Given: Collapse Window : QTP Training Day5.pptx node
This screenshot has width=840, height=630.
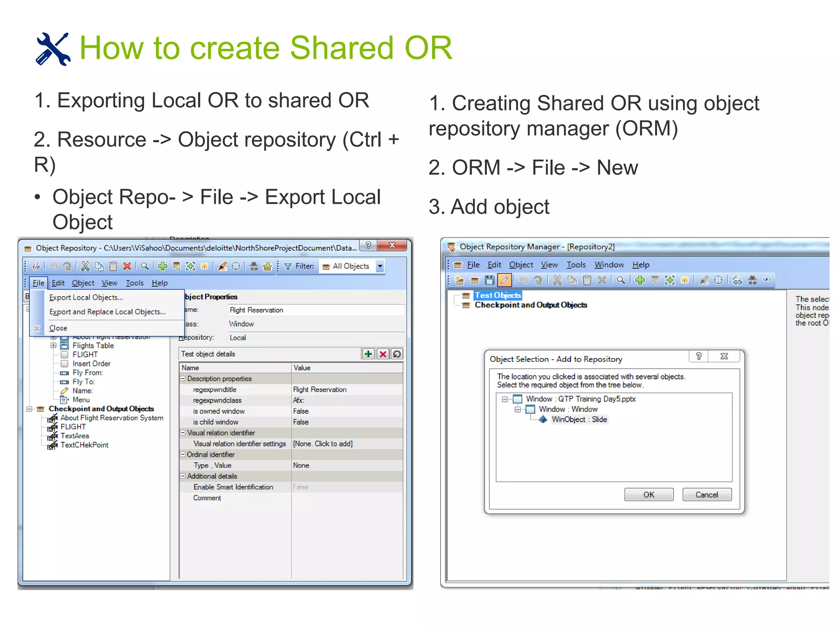Looking at the screenshot, I should click(x=505, y=399).
